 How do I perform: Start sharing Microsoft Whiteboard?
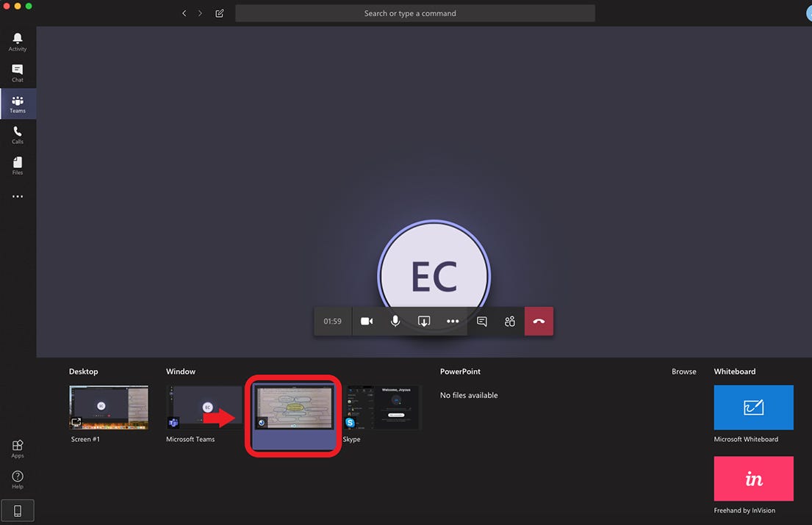[753, 407]
